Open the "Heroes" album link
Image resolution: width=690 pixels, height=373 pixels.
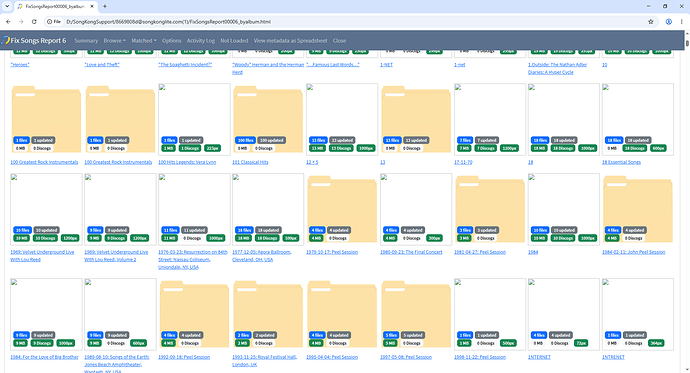click(20, 65)
